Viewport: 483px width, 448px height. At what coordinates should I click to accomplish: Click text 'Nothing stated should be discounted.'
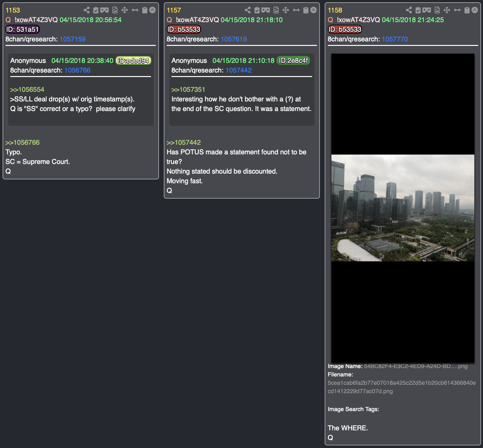coord(222,171)
